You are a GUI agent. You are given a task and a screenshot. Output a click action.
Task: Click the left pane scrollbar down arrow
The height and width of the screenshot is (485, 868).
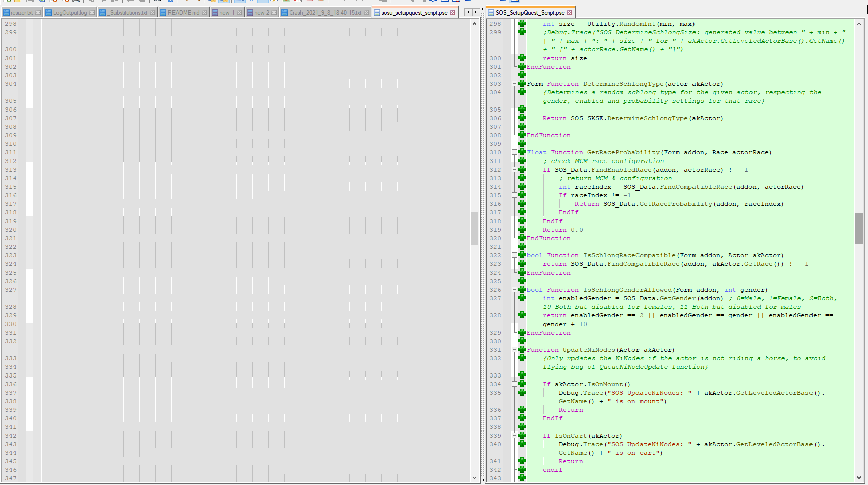click(x=474, y=477)
